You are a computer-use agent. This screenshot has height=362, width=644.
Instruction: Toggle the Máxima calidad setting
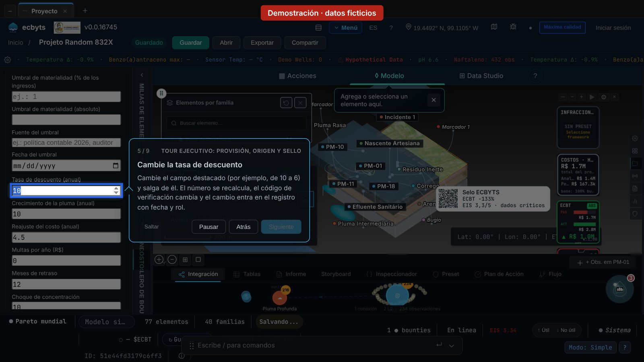tap(562, 27)
